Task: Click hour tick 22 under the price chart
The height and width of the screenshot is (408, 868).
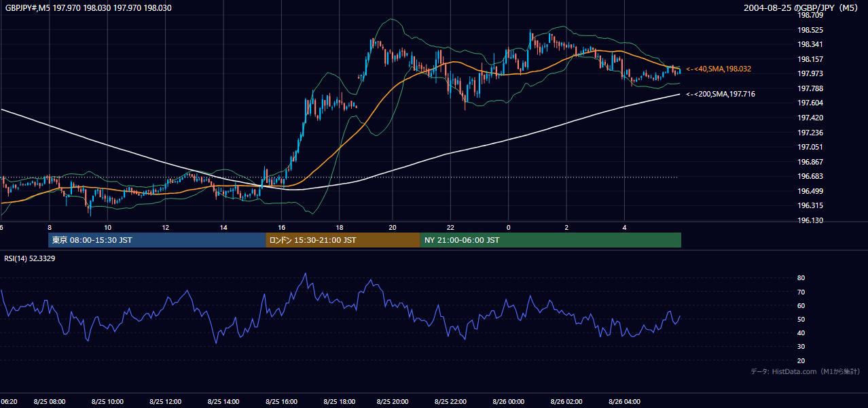Action: (x=450, y=226)
